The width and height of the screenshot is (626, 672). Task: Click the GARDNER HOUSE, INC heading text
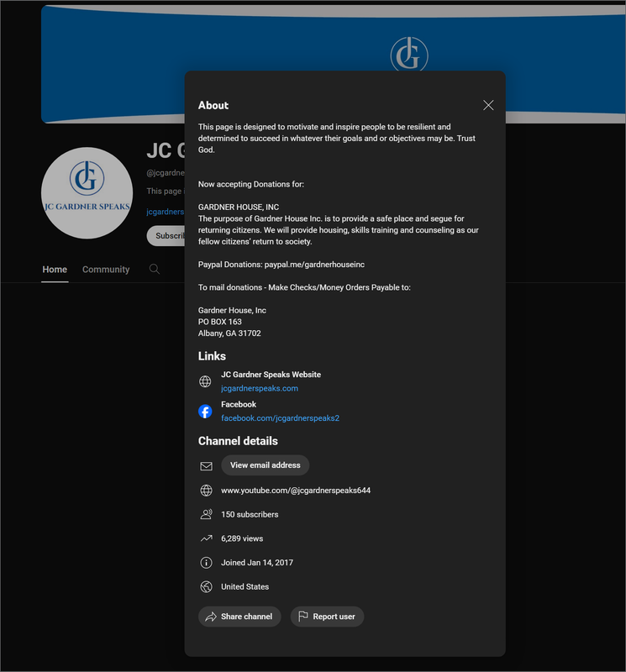click(x=239, y=207)
